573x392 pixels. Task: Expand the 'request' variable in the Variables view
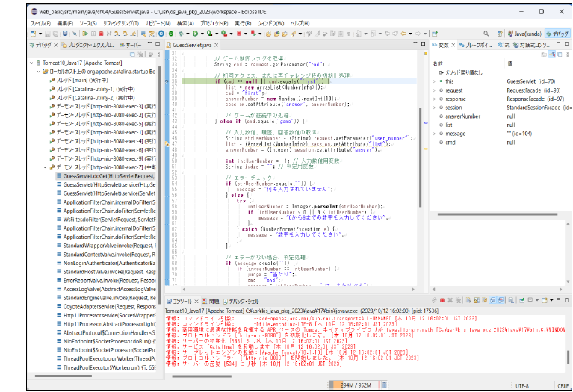[435, 89]
